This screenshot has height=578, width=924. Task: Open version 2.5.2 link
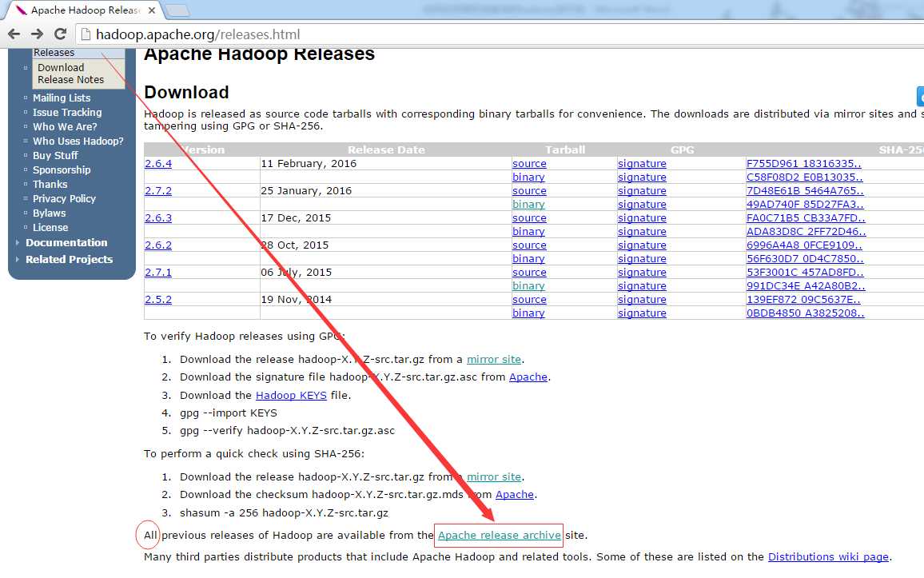pos(158,299)
